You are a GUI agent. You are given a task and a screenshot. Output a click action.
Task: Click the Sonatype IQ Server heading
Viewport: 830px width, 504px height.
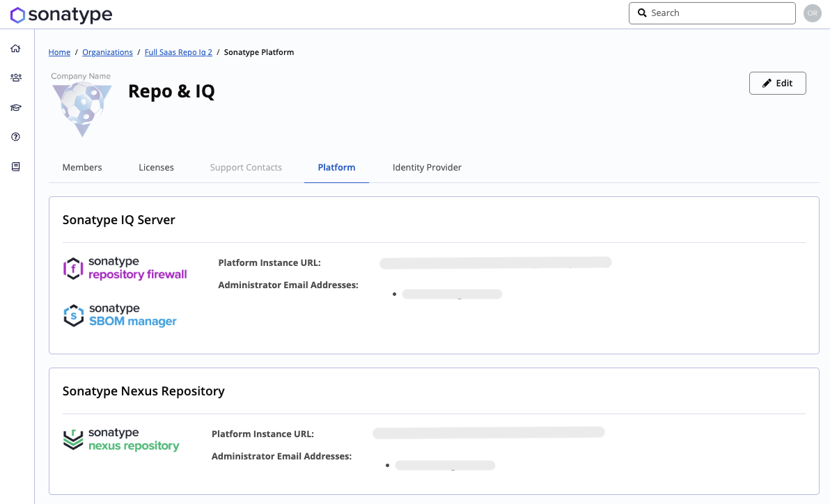(118, 220)
